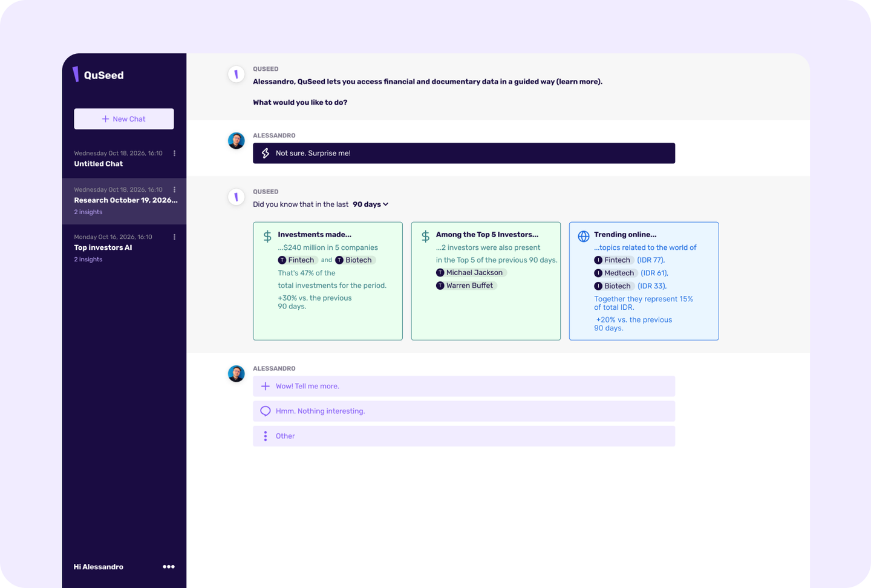Start a New Chat
The image size is (871, 588).
pos(124,119)
